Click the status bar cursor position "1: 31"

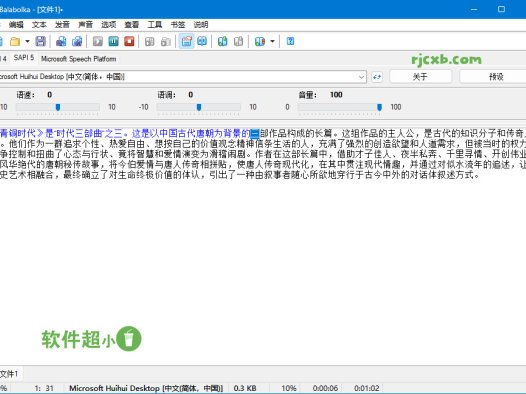[44, 388]
